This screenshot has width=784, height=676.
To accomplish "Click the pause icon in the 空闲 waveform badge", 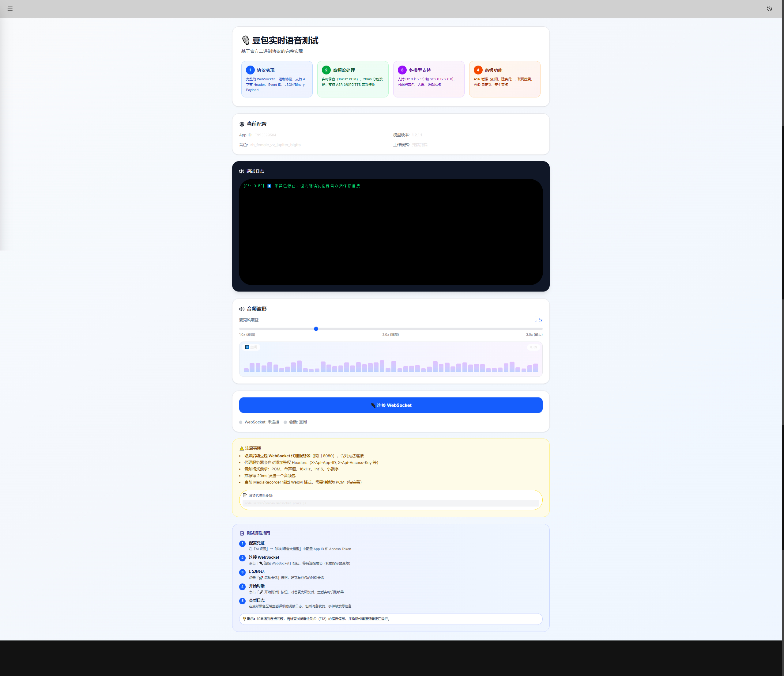I will point(247,347).
